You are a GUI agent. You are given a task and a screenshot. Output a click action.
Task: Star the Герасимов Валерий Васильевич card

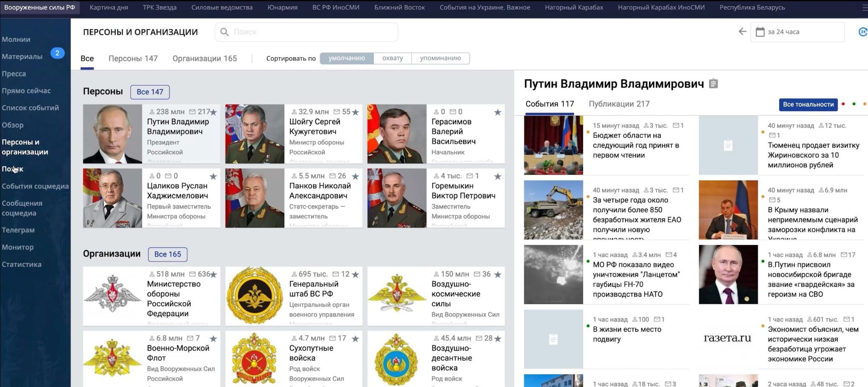[498, 112]
